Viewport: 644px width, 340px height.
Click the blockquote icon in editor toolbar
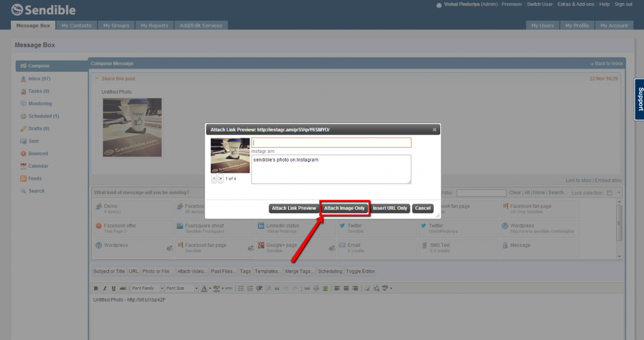277,288
